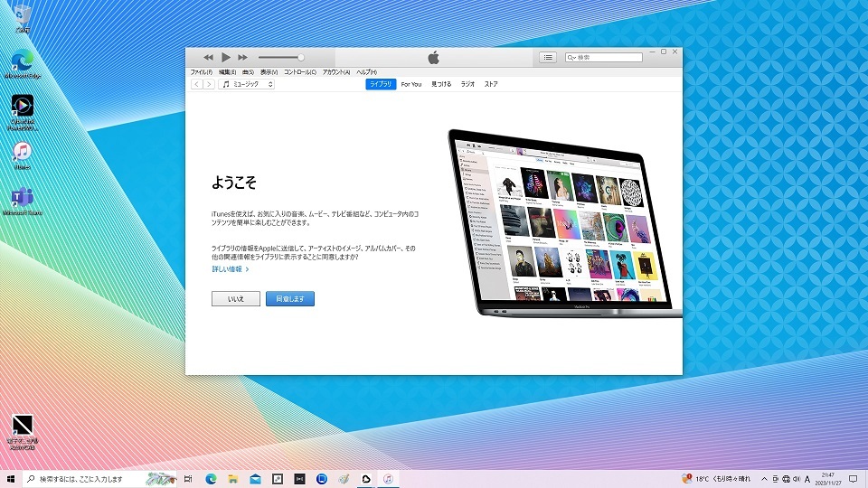Open the コントロール(C) menu
Viewport: 868px width, 488px height.
coord(300,72)
